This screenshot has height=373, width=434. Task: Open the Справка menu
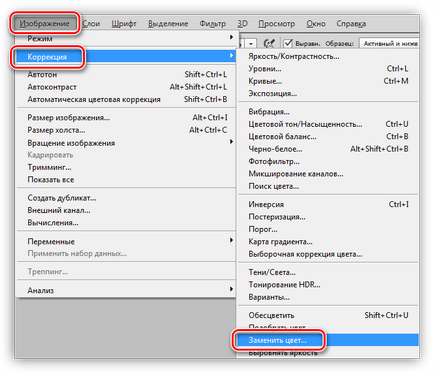coord(351,24)
